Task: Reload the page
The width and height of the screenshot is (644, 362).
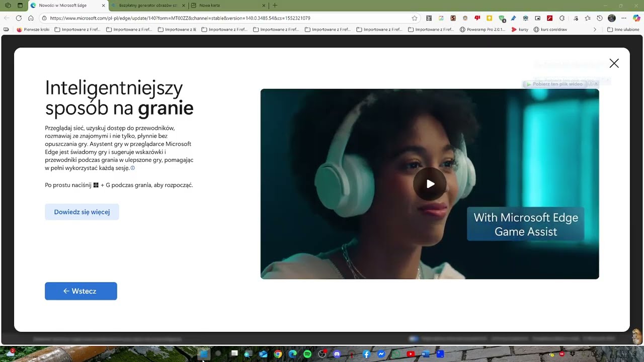Action: pyautogui.click(x=19, y=18)
